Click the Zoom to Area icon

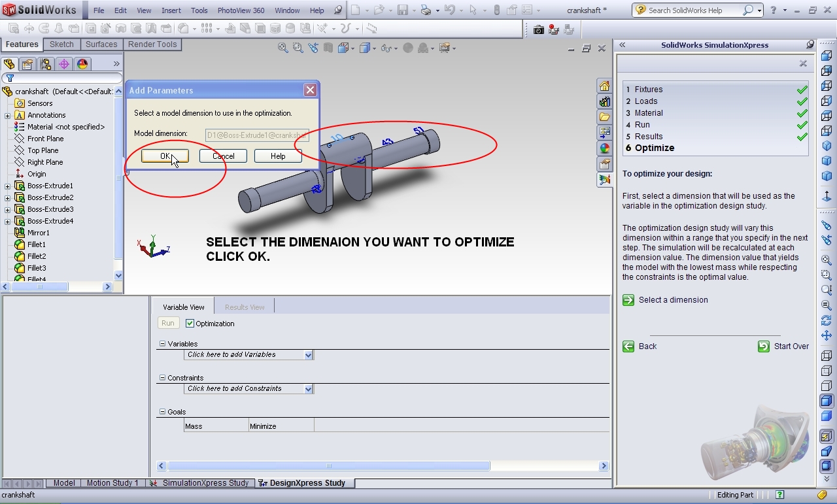coord(298,48)
